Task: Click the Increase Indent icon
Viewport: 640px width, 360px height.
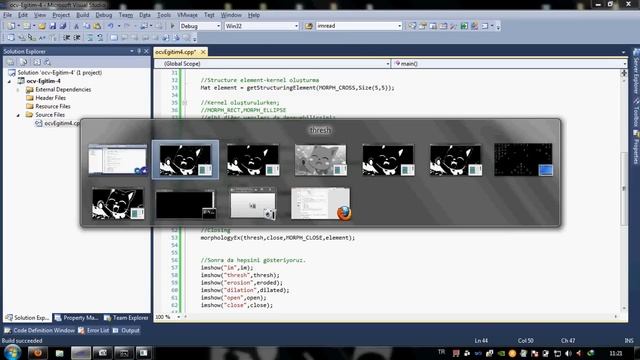Action: pyautogui.click(x=77, y=38)
